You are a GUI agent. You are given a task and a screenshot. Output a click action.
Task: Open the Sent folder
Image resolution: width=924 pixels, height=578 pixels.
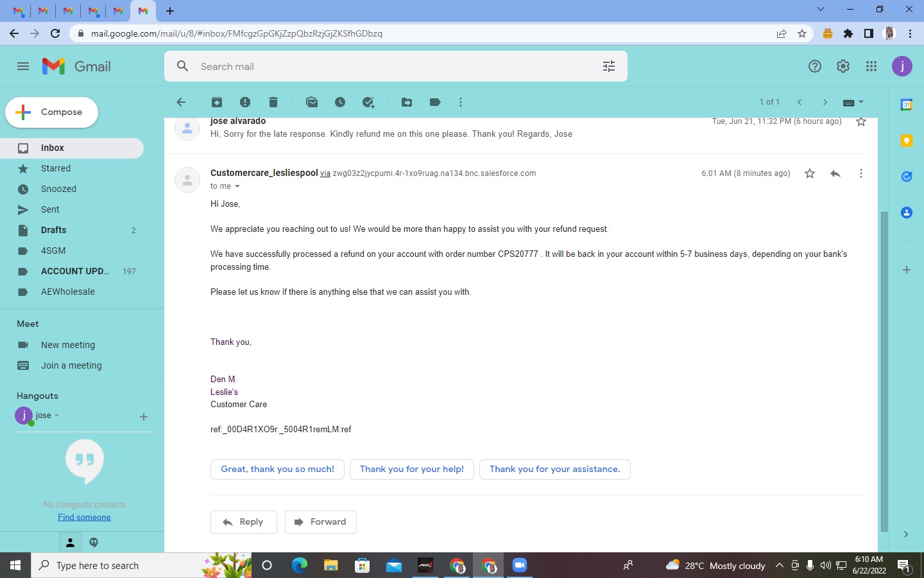72,209
